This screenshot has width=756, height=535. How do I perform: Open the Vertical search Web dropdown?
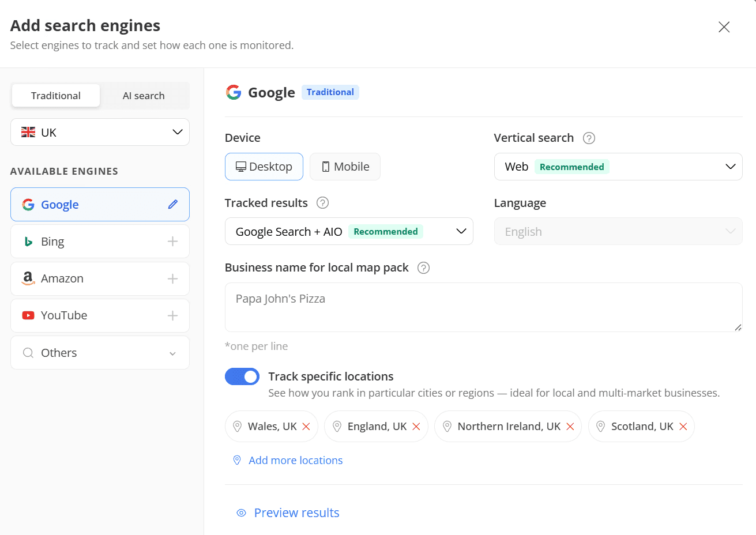618,167
